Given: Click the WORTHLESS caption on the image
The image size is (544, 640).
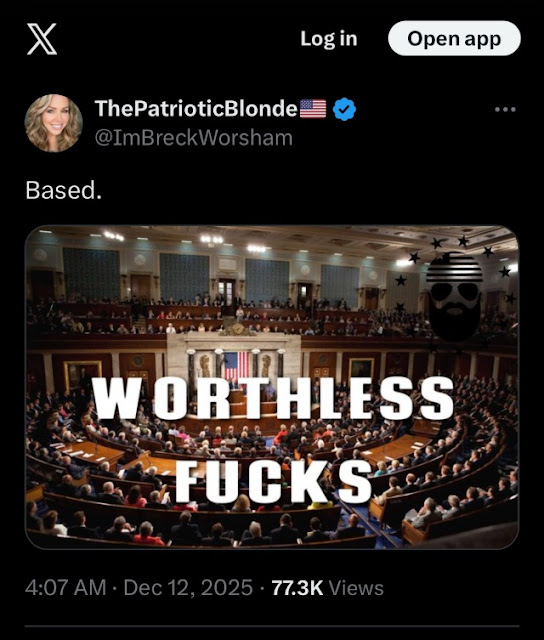Looking at the screenshot, I should 272,398.
